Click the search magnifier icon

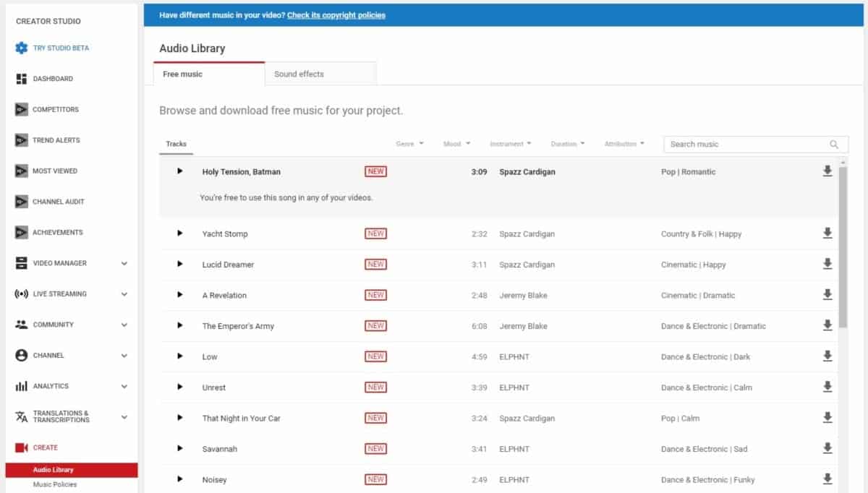click(x=834, y=145)
